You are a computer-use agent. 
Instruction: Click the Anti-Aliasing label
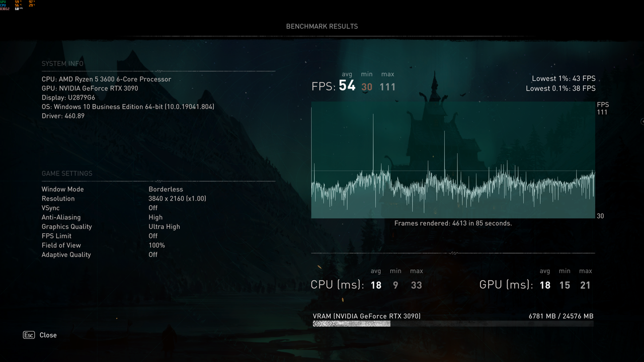(x=61, y=217)
